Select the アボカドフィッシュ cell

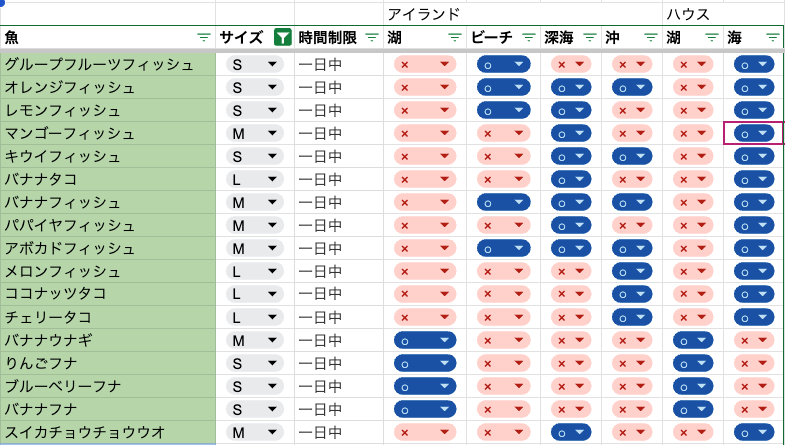point(108,249)
